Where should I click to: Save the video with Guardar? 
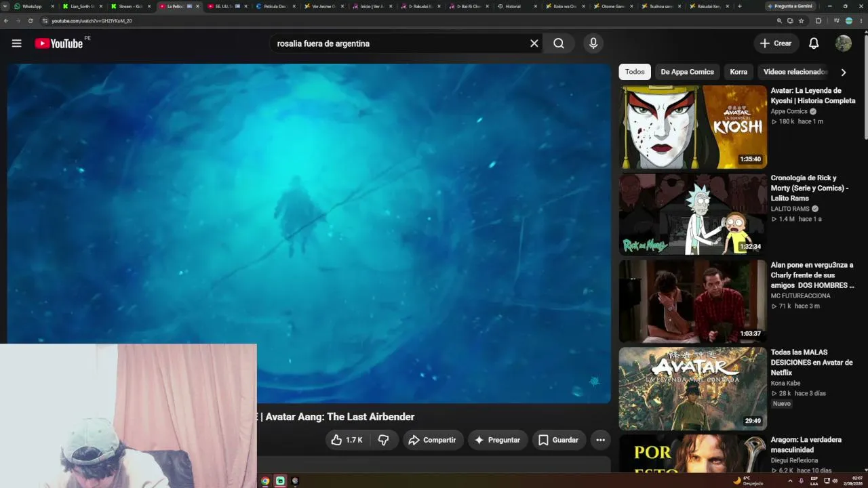[559, 440]
